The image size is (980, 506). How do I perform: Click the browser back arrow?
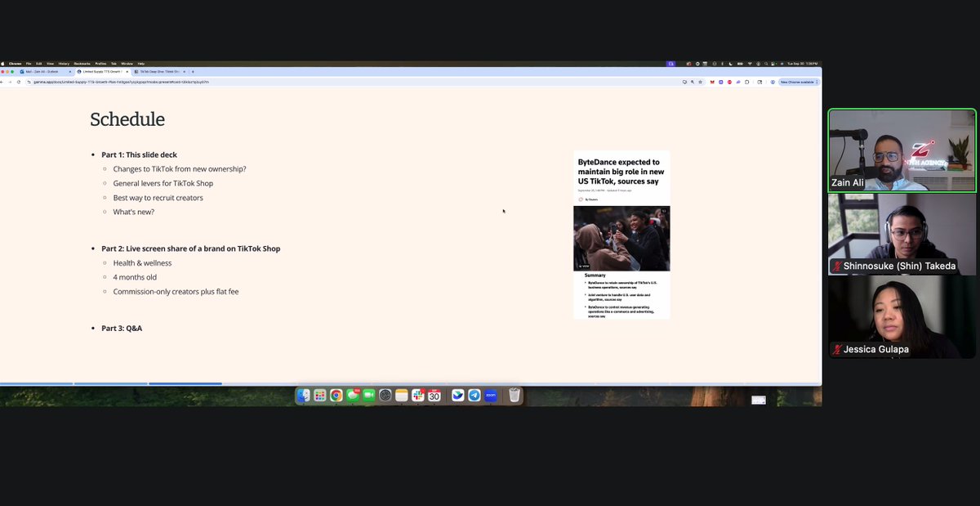click(3, 82)
